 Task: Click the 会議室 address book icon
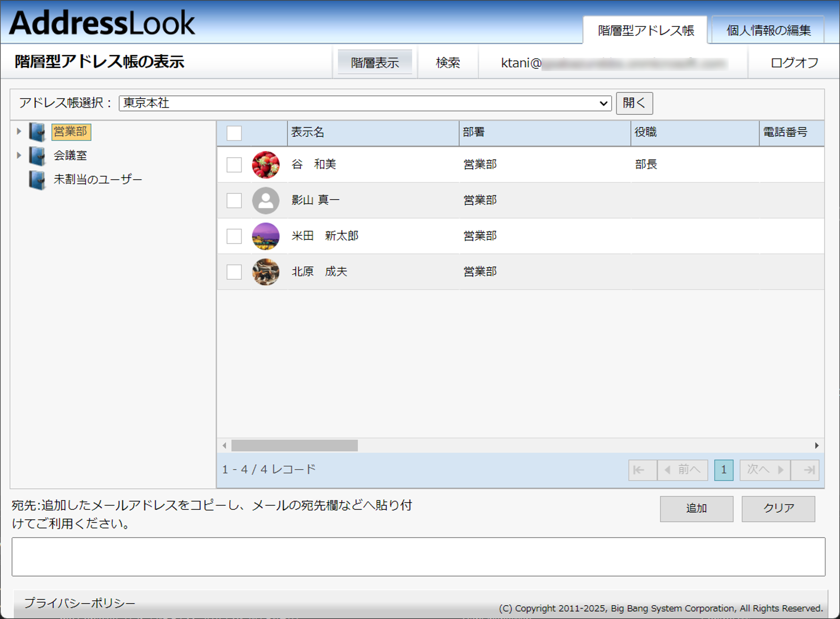37,156
